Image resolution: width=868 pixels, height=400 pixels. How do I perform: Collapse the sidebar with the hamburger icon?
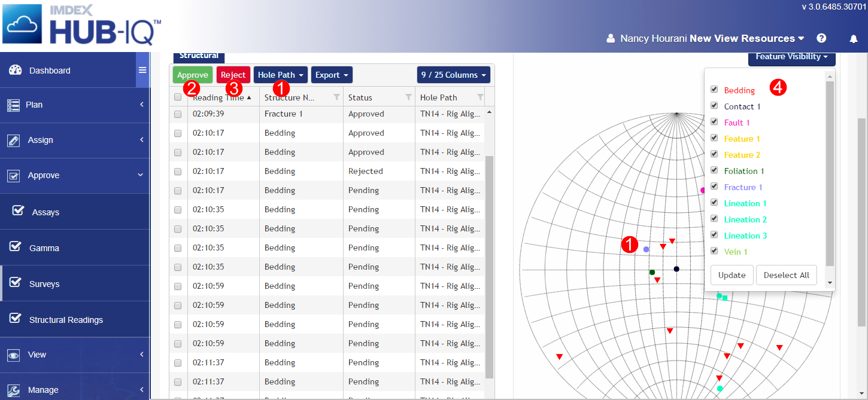142,70
